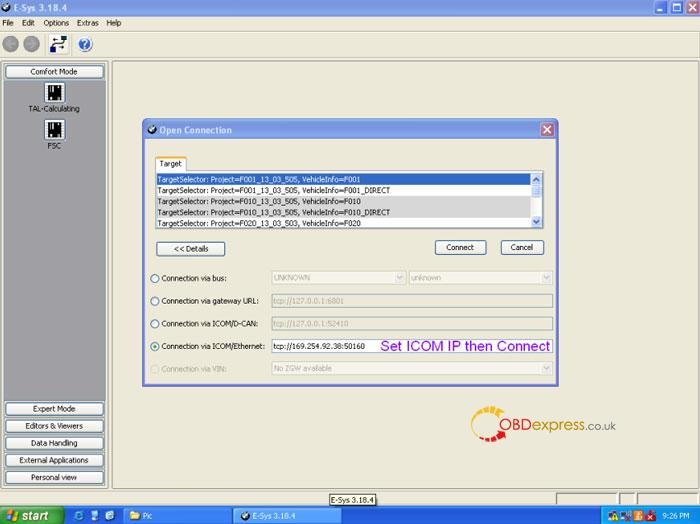The image size is (700, 524).
Task: Click E-Sys 3.18.4 taskbar button
Action: pyautogui.click(x=288, y=516)
